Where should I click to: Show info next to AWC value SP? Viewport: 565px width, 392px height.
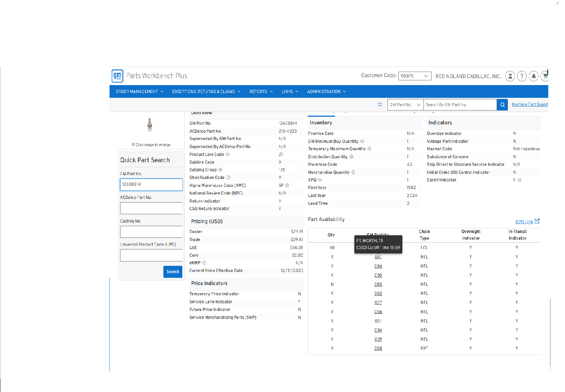[287, 185]
